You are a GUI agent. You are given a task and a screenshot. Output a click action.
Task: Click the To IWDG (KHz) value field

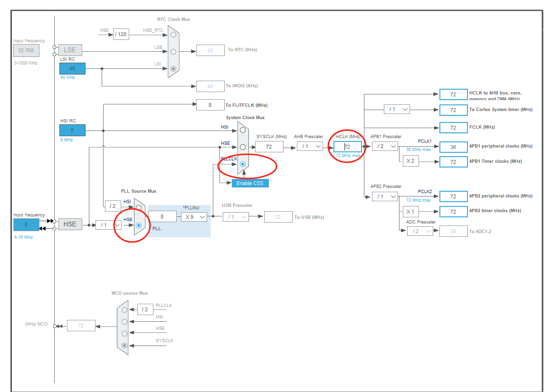tap(210, 86)
